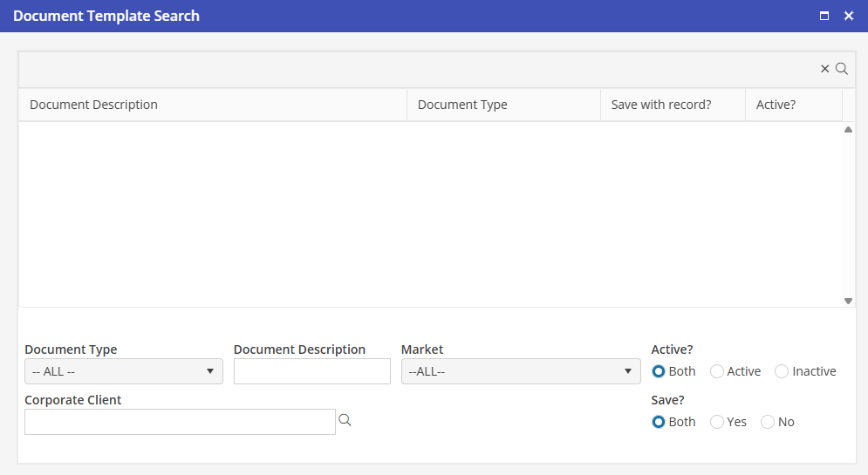Close the Document Template Search dialog
Image resolution: width=868 pixels, height=475 pixels.
pos(848,16)
